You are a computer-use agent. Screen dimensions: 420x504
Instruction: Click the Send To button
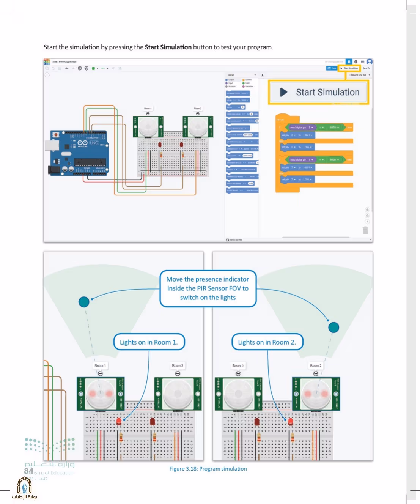pyautogui.click(x=366, y=68)
